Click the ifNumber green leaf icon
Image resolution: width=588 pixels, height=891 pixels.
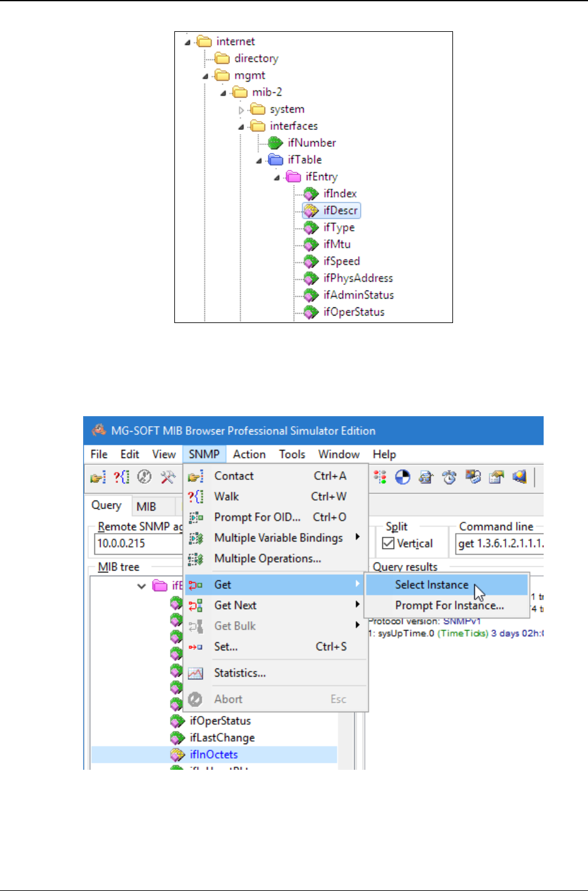(275, 143)
